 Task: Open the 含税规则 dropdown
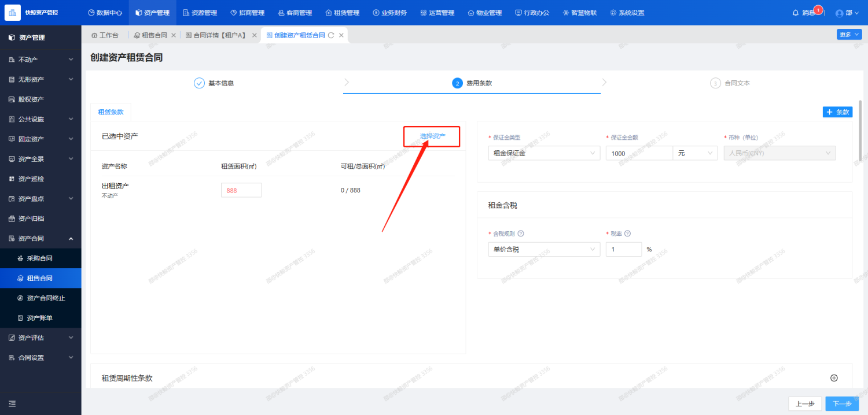[545, 249]
